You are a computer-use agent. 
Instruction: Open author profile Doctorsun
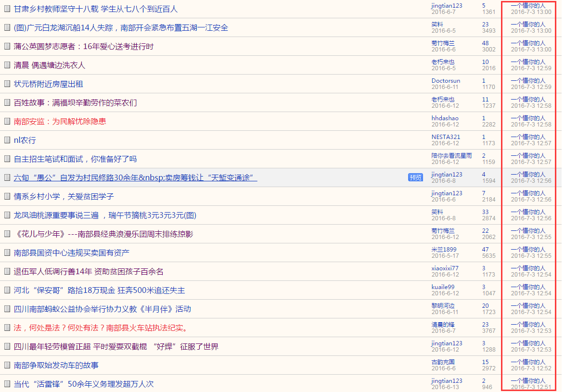pyautogui.click(x=446, y=81)
